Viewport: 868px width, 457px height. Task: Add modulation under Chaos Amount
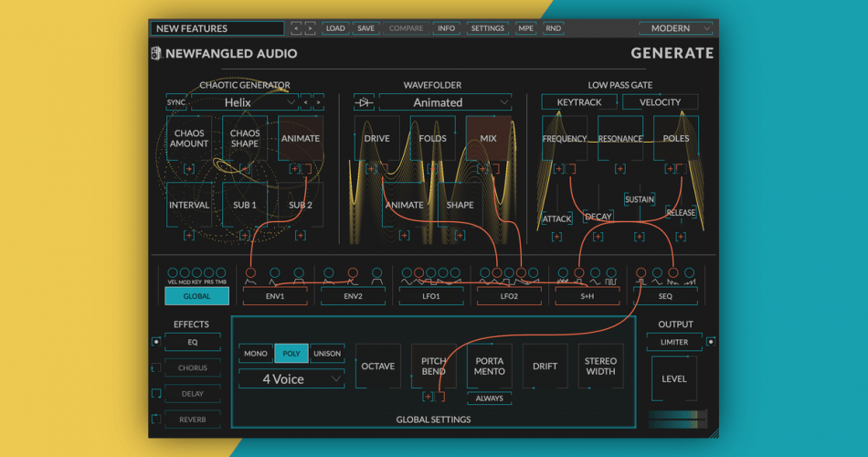[189, 169]
